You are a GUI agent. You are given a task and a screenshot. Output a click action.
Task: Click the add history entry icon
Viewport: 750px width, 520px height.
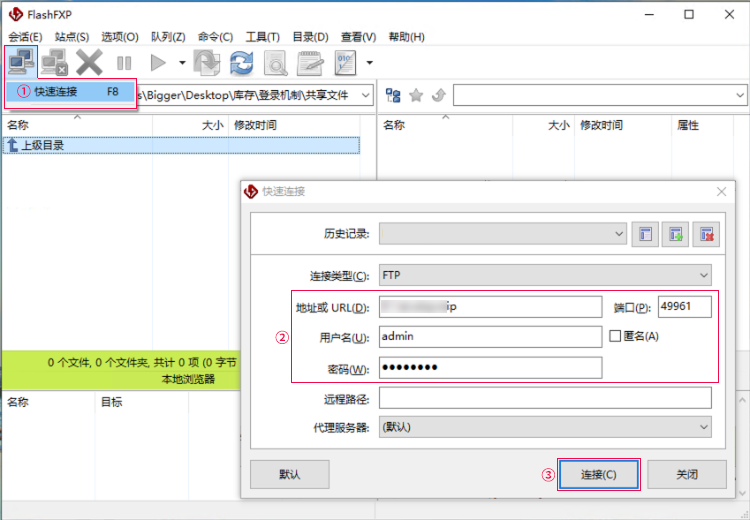[675, 234]
